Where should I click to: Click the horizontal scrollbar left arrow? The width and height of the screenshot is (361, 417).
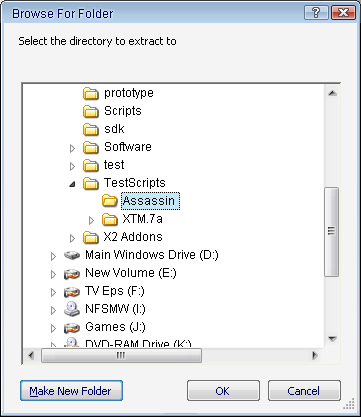click(31, 356)
